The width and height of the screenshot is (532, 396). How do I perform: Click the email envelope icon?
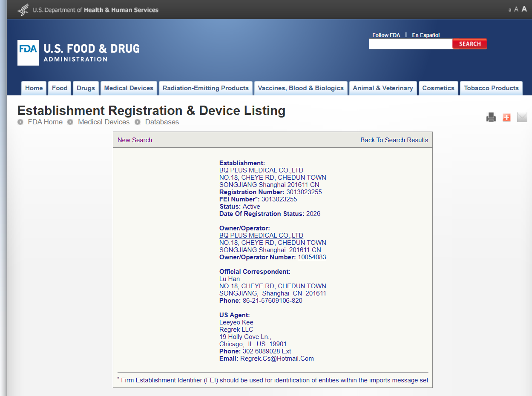[x=522, y=118]
